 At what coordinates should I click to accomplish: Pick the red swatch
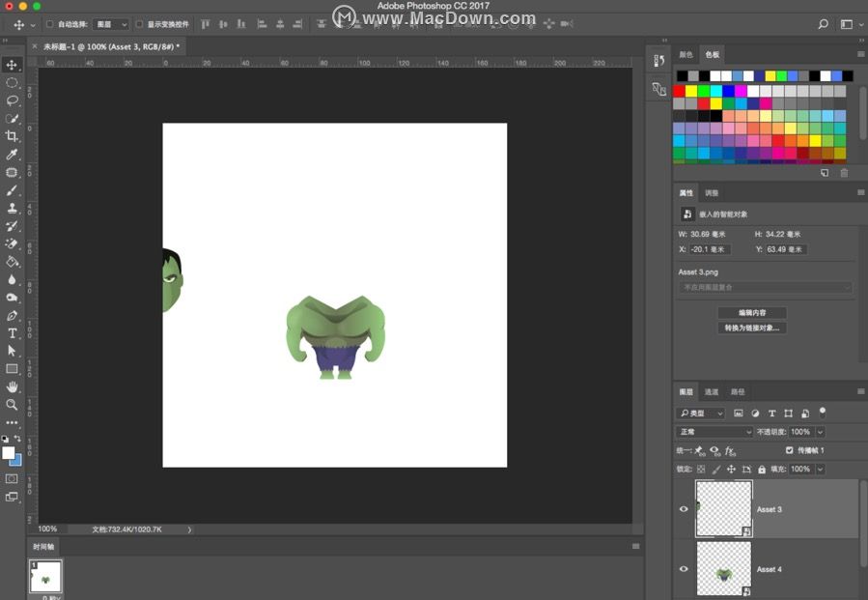[x=679, y=91]
